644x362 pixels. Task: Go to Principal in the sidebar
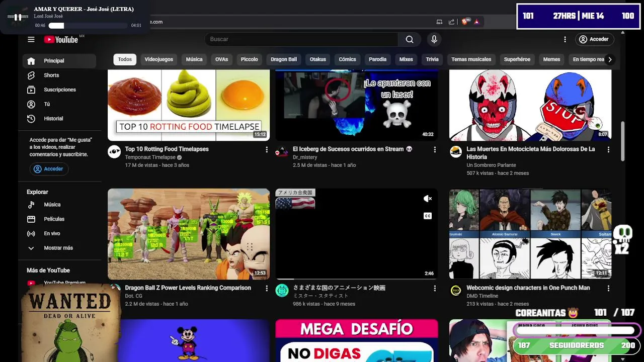(59, 61)
